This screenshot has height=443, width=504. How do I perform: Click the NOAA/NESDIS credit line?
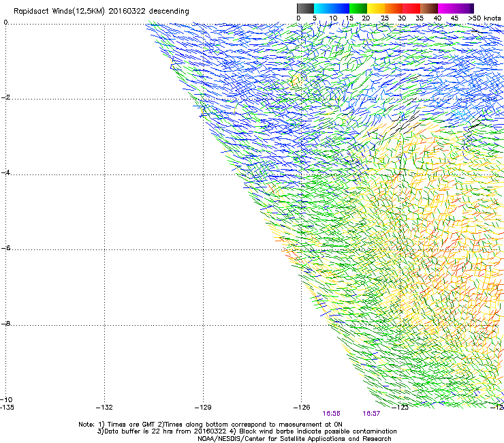294,439
